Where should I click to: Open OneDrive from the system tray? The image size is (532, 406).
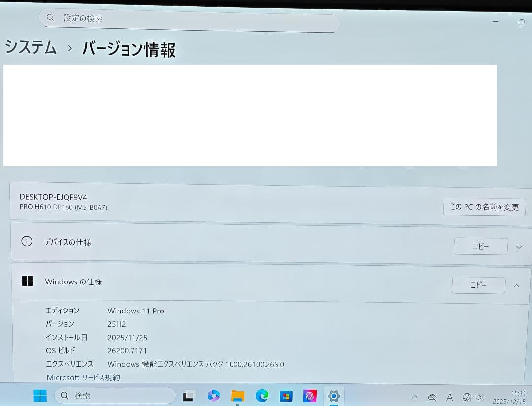pyautogui.click(x=432, y=397)
